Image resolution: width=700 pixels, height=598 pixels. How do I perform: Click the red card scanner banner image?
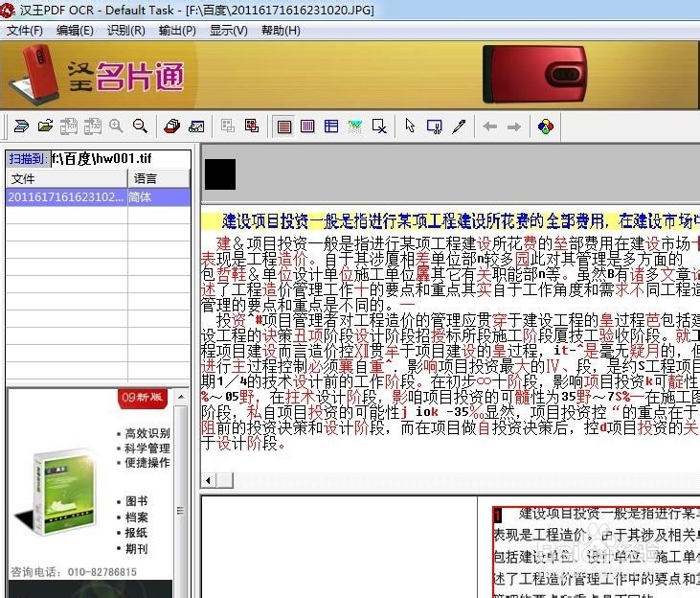click(x=535, y=74)
